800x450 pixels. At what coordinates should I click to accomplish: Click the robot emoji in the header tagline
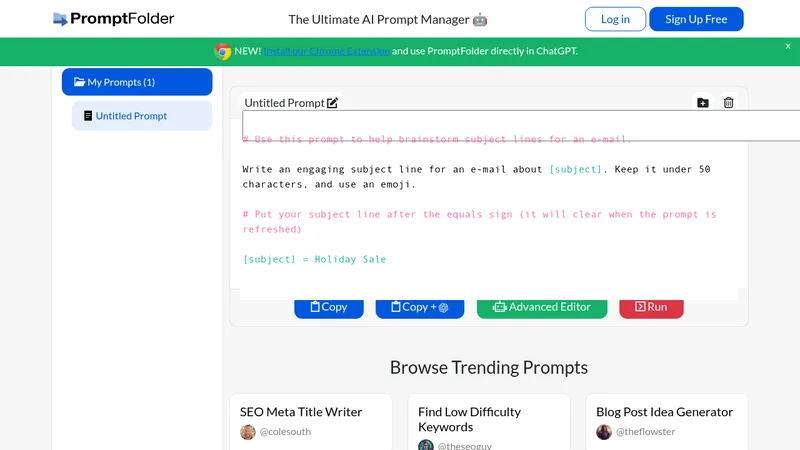pos(480,20)
